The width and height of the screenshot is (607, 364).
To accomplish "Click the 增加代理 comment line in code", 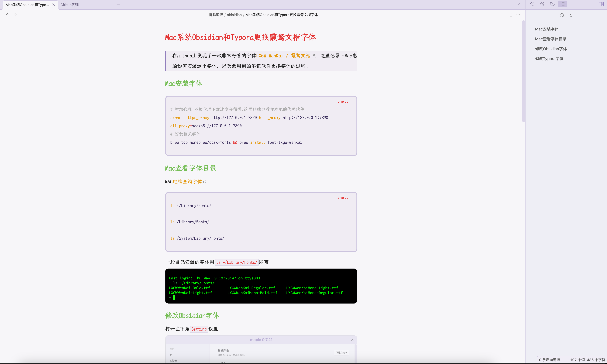I will point(237,109).
